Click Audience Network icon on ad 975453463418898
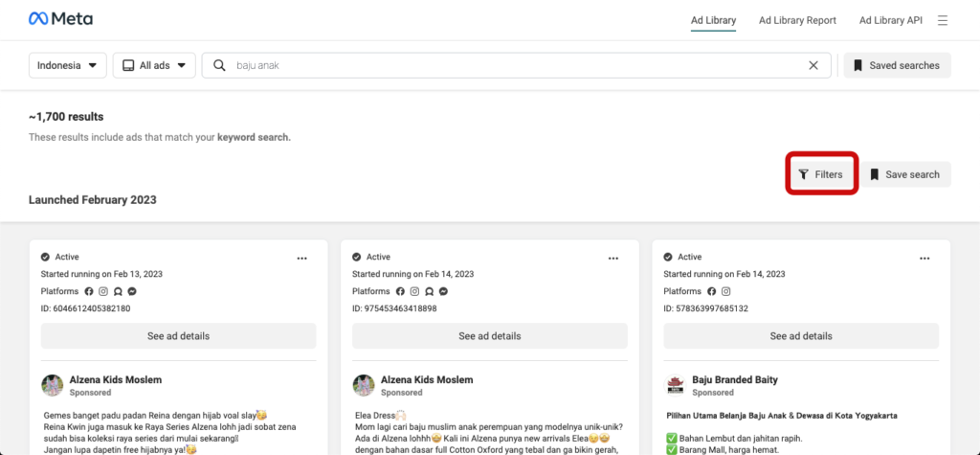The height and width of the screenshot is (455, 980). point(429,291)
